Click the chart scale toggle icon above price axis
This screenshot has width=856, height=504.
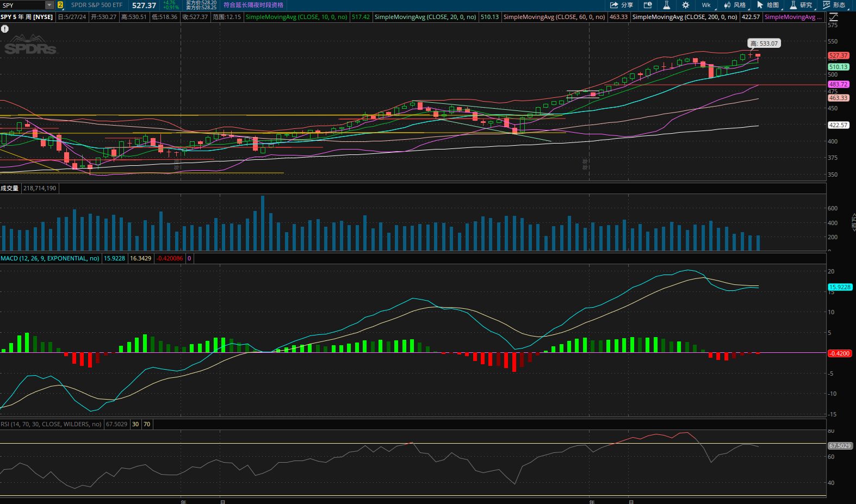(833, 17)
